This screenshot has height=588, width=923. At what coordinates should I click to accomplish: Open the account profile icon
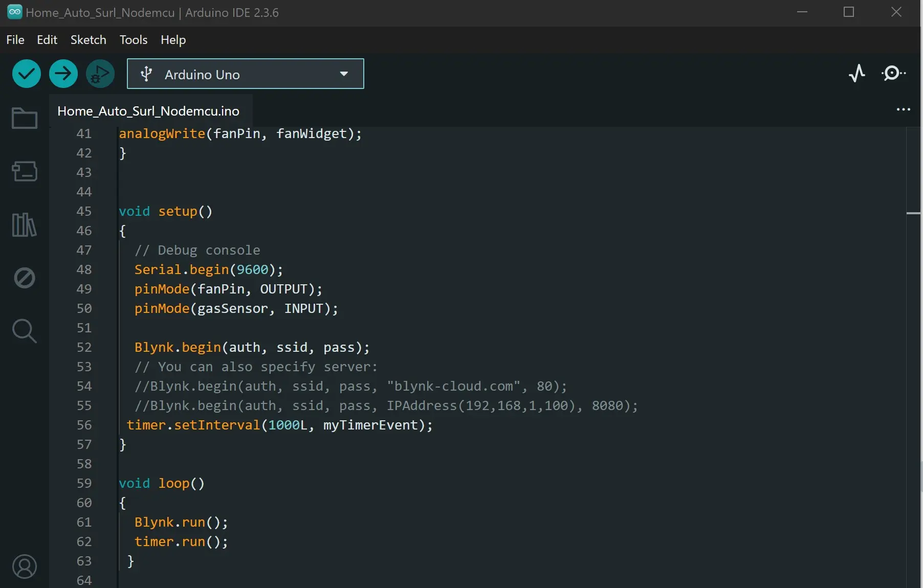(x=25, y=567)
